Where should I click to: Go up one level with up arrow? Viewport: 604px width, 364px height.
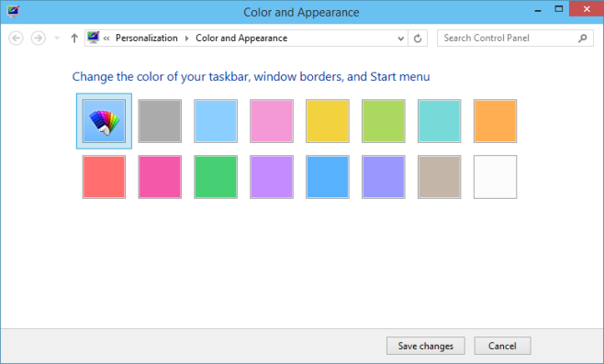point(74,39)
